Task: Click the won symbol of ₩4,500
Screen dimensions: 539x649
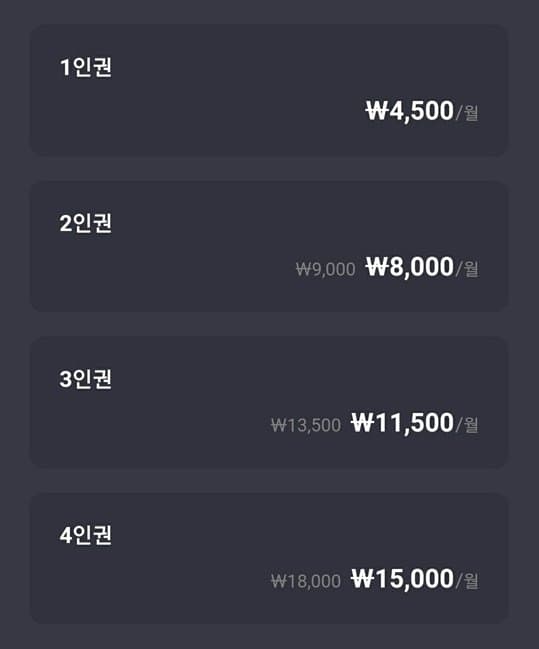Action: point(377,111)
